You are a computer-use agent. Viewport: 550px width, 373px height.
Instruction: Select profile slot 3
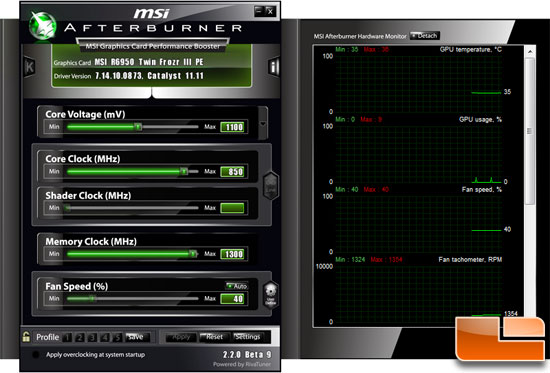tap(92, 338)
